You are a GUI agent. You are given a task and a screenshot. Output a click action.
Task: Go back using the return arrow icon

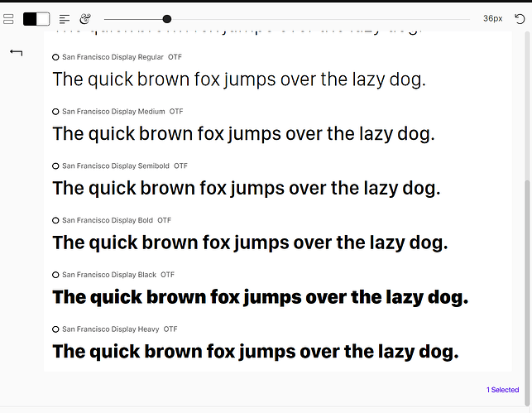point(16,52)
